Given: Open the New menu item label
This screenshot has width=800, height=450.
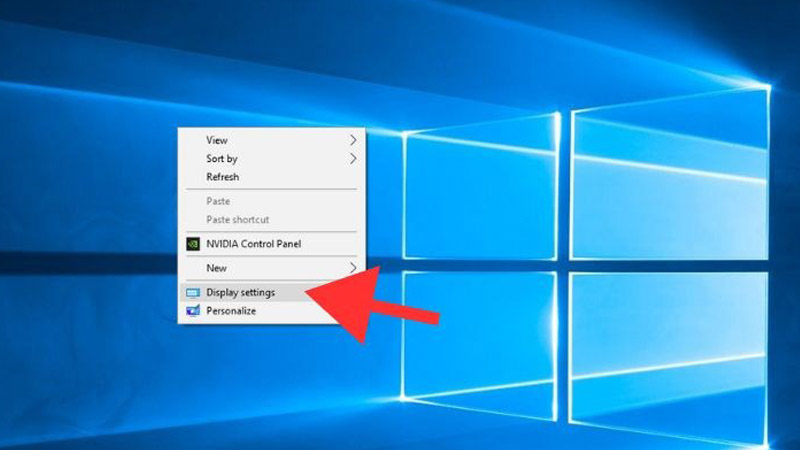Looking at the screenshot, I should (x=217, y=268).
